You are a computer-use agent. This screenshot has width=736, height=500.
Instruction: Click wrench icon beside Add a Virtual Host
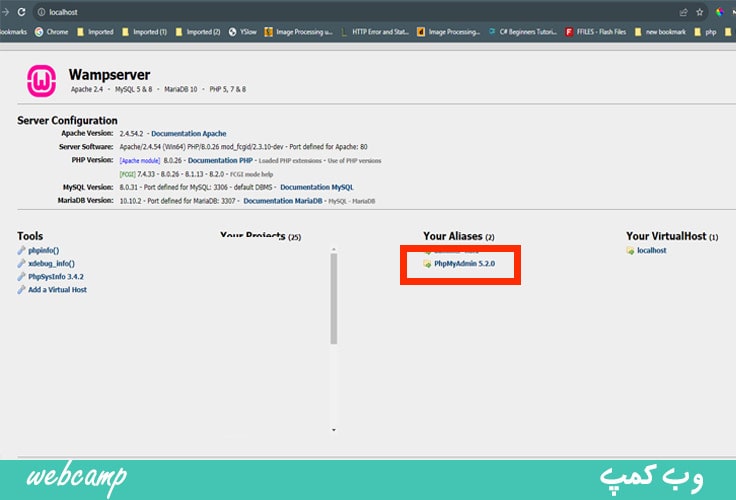(21, 290)
